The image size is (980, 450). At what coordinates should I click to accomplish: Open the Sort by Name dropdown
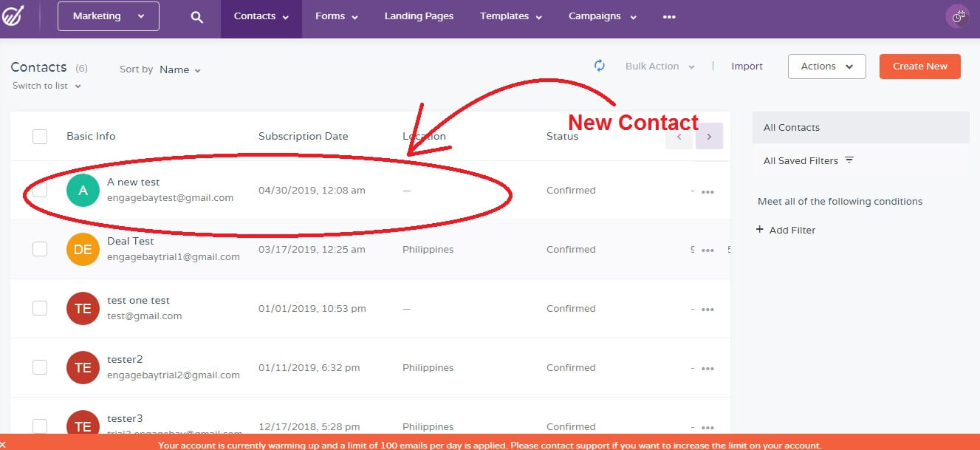click(x=177, y=69)
